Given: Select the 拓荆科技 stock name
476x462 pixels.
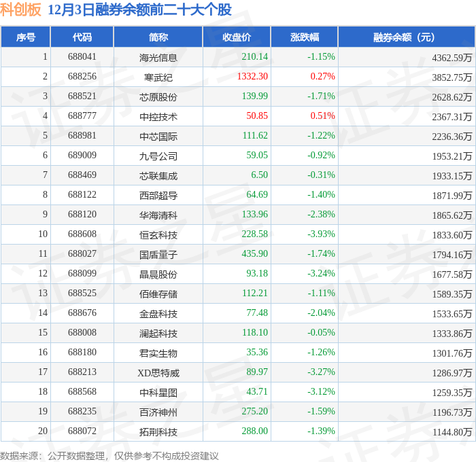Looking at the screenshot, I should pos(158,432).
